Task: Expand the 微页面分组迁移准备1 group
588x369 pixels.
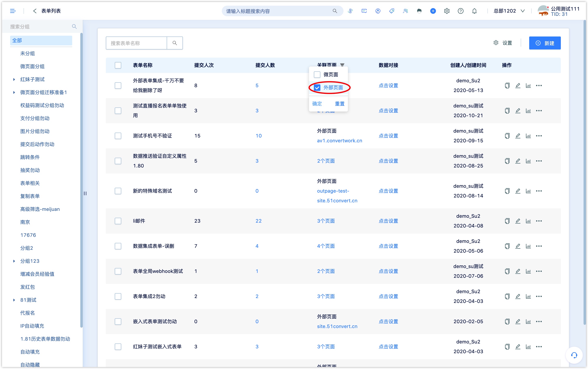Action: 14,92
